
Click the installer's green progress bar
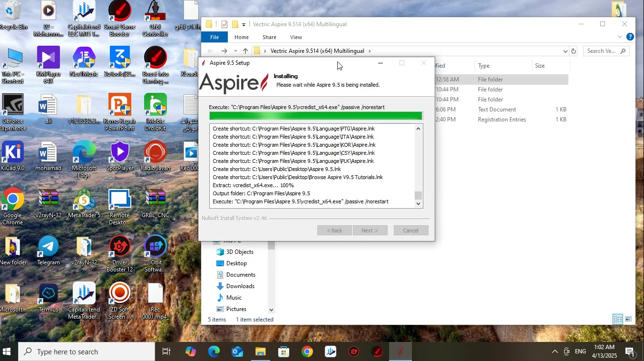pos(316,116)
